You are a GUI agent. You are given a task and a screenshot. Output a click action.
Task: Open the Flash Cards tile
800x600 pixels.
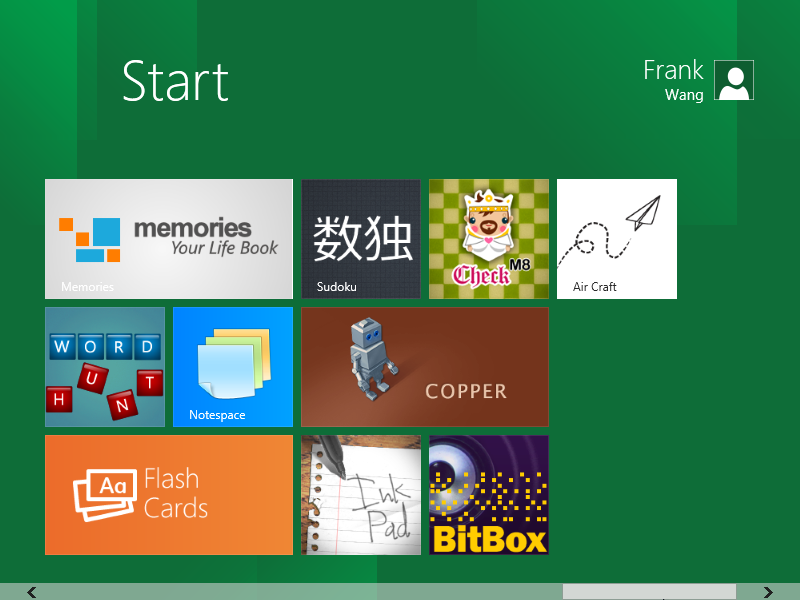(169, 495)
